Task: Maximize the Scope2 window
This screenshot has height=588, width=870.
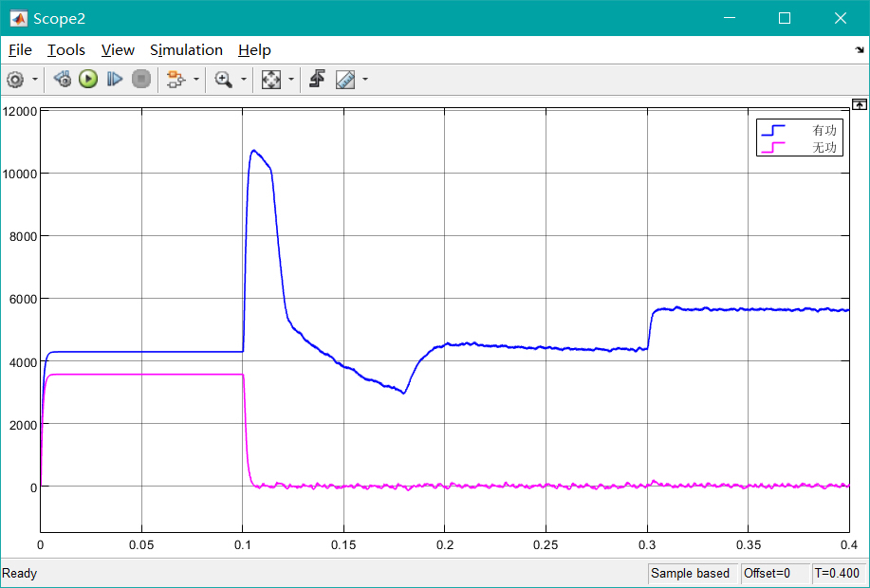Action: coord(785,18)
